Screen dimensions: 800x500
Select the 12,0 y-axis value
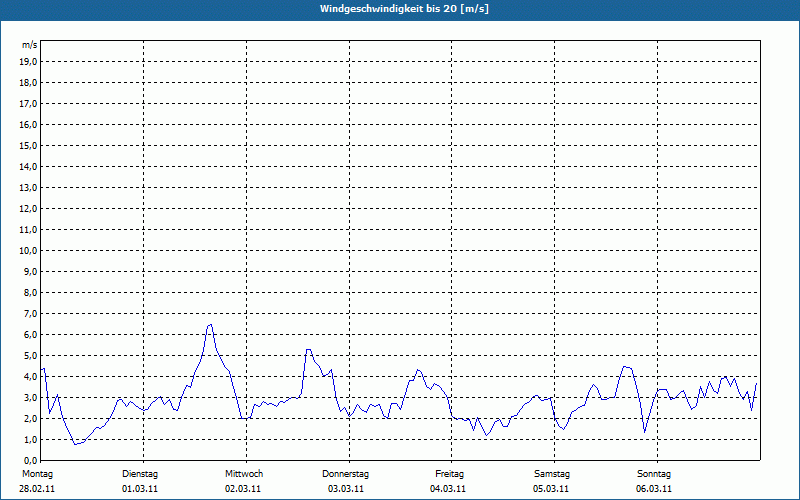click(x=29, y=209)
